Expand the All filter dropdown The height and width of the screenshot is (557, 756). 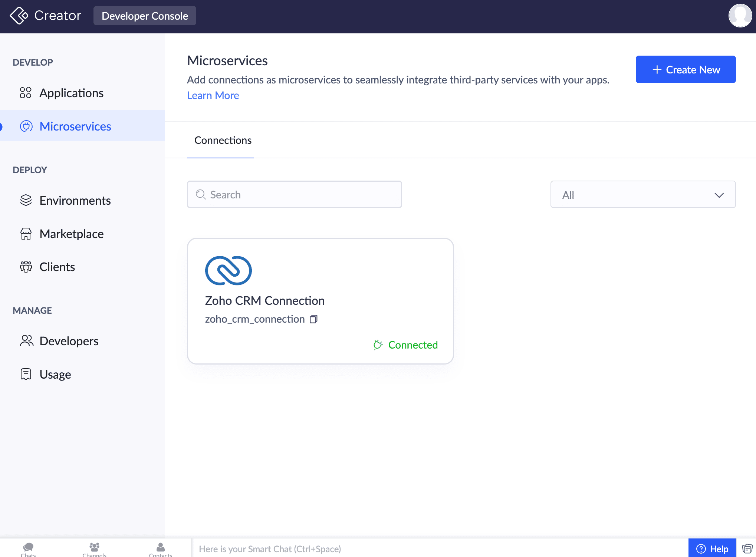click(643, 195)
